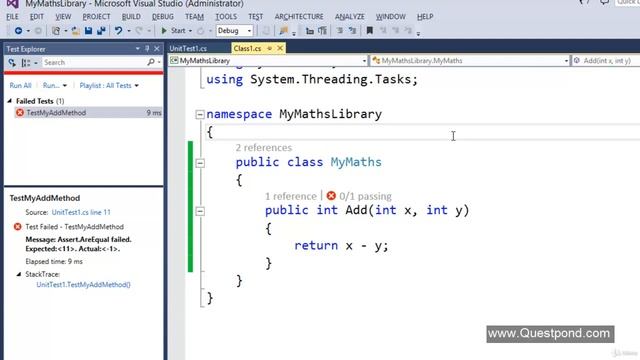Open the TEST menu
The height and width of the screenshot is (360, 640).
(x=256, y=17)
